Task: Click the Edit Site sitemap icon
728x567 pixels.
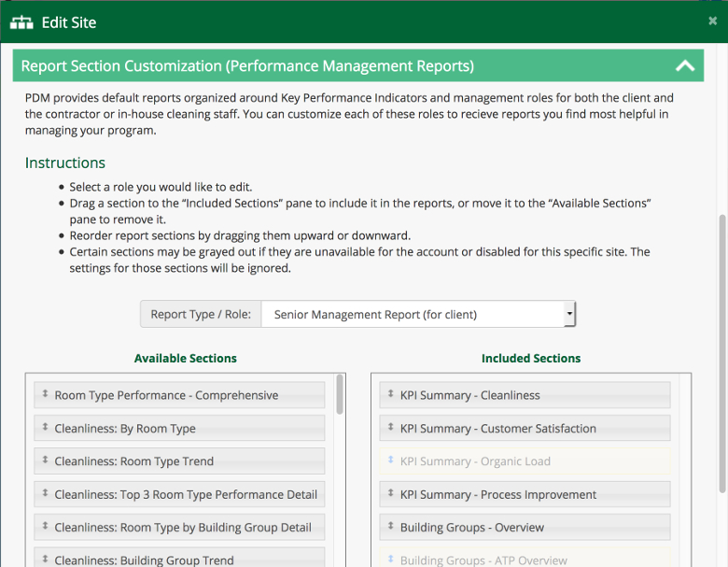Action: click(21, 21)
